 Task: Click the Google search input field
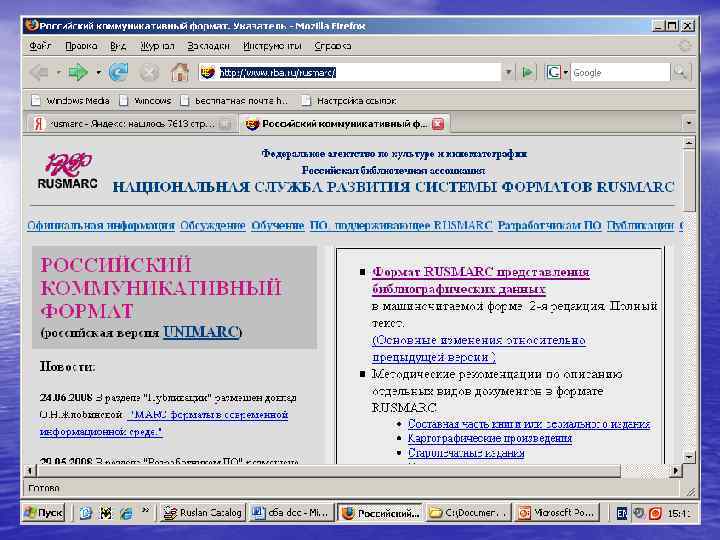tap(620, 73)
